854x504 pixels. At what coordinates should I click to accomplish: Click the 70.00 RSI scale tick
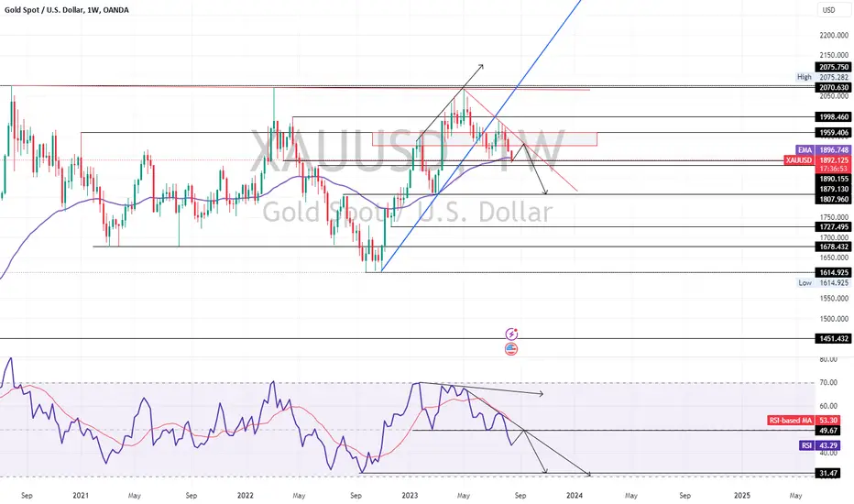pyautogui.click(x=828, y=382)
